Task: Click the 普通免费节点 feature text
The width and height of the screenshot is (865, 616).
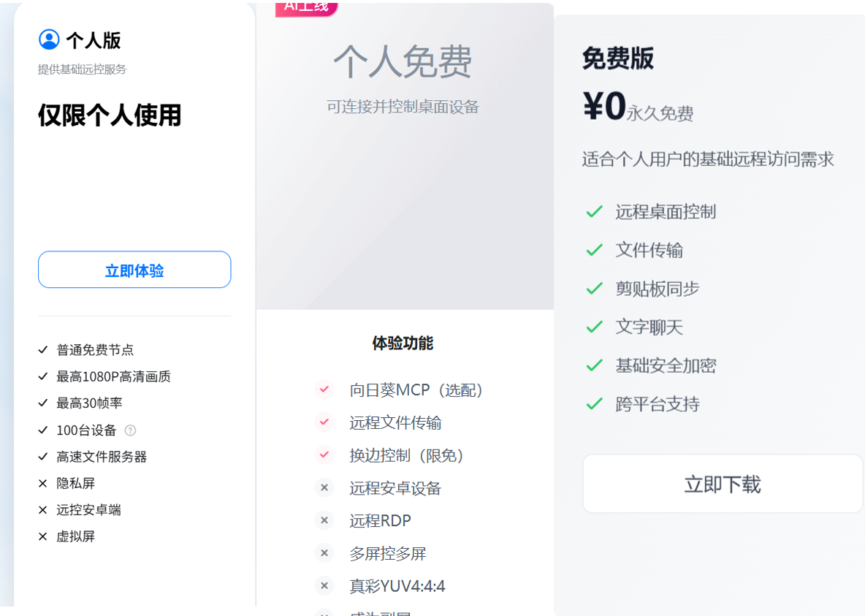Action: [95, 350]
